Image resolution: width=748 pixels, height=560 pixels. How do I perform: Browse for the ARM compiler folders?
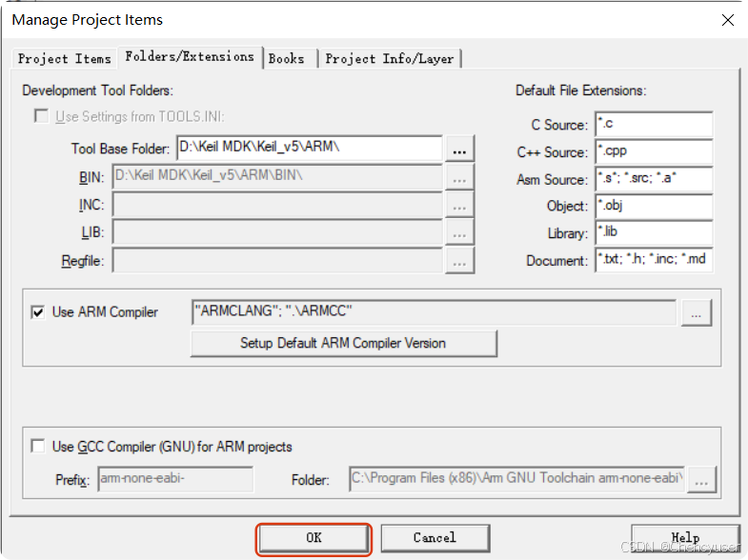tap(697, 312)
